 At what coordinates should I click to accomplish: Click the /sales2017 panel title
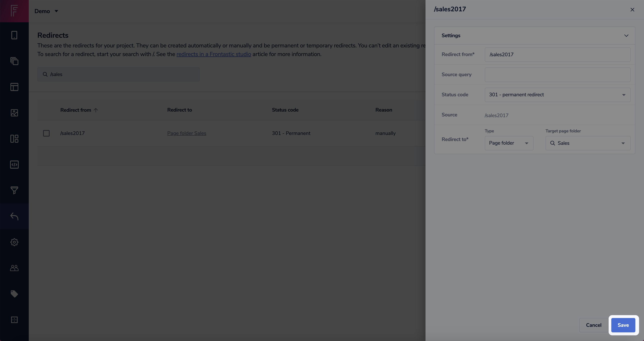[450, 9]
